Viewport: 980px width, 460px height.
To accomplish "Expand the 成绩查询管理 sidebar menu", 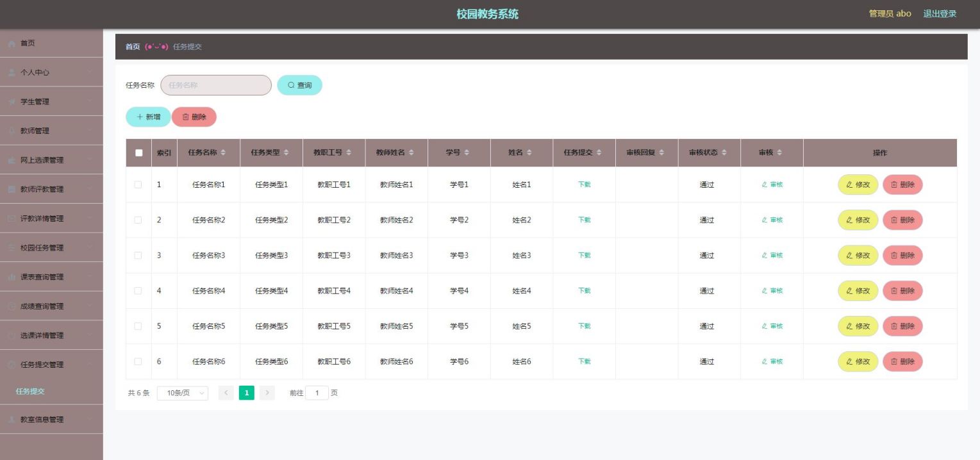I will pos(51,306).
